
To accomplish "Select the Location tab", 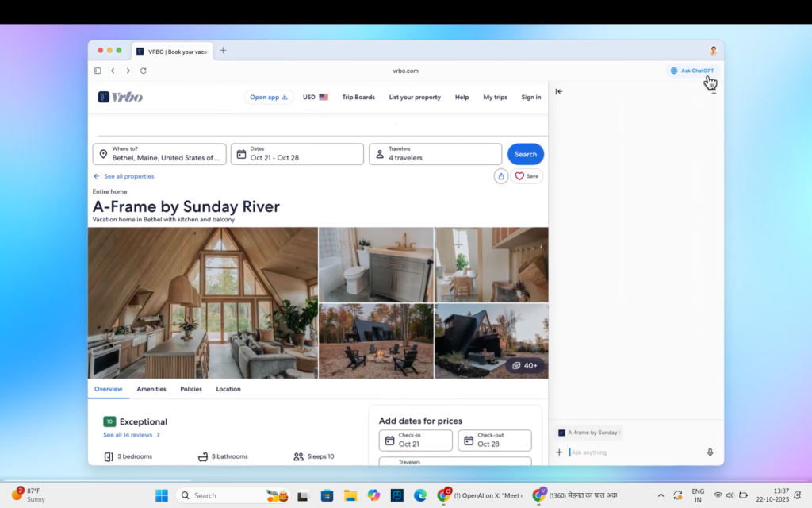I will click(x=228, y=389).
